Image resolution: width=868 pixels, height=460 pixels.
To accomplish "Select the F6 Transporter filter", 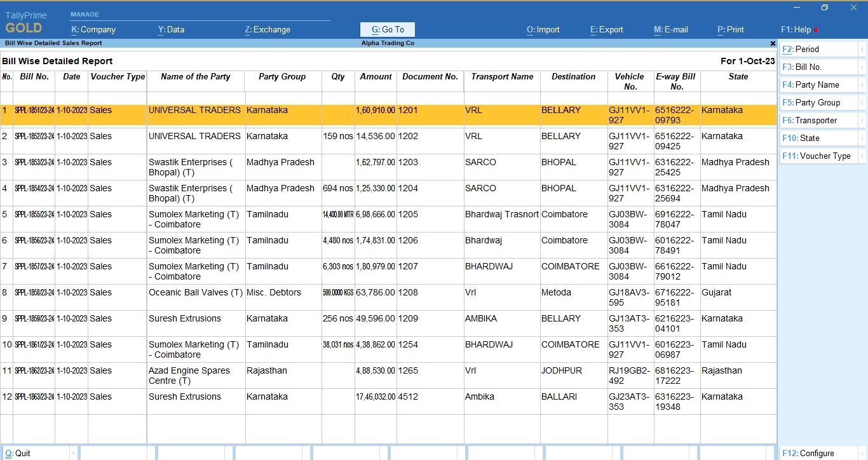I will tap(810, 120).
